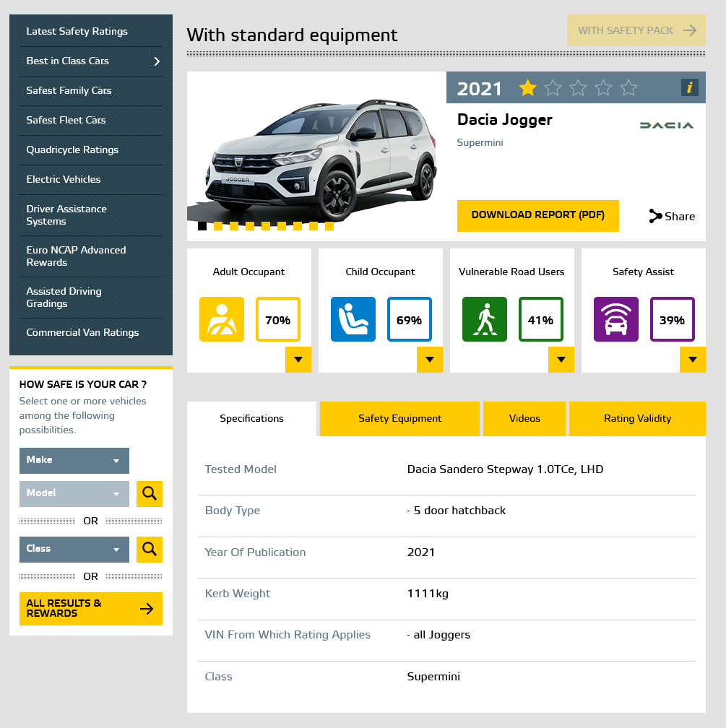Click the Safety Assist car signal icon

(616, 319)
